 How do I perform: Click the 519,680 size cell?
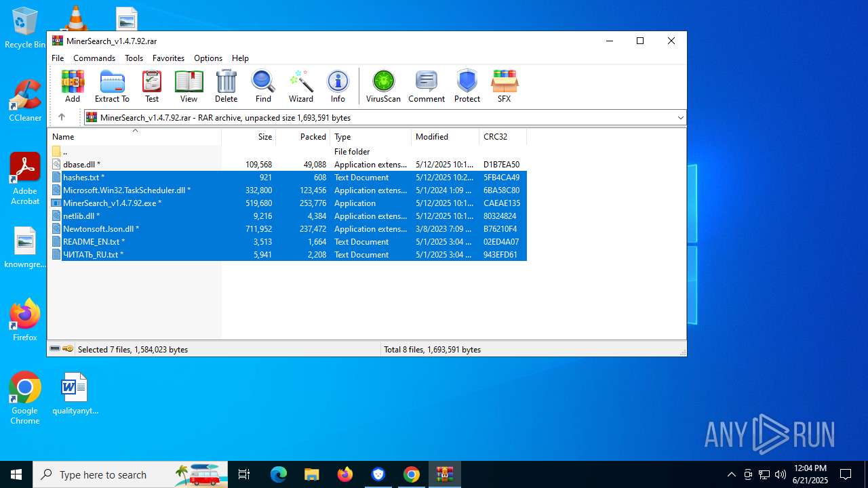[x=258, y=203]
